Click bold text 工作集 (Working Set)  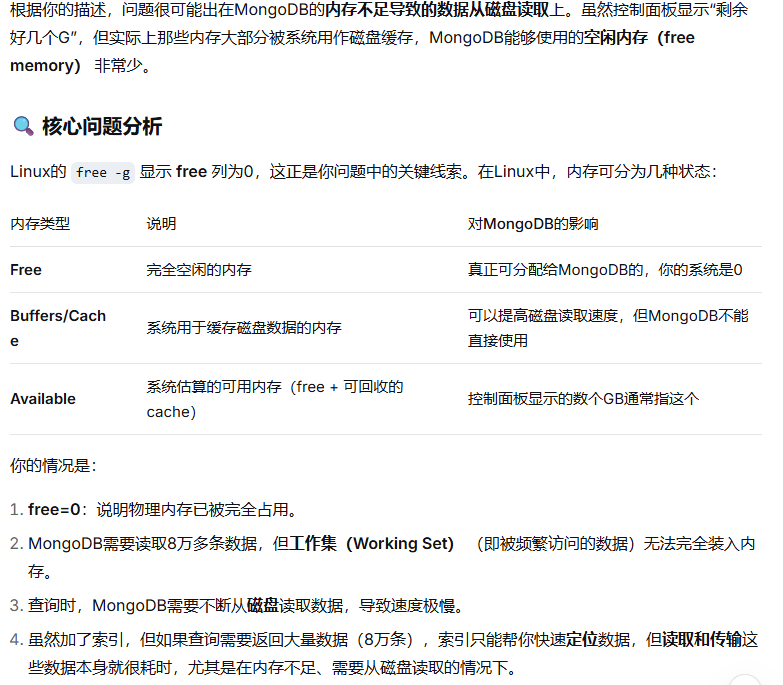[372, 543]
